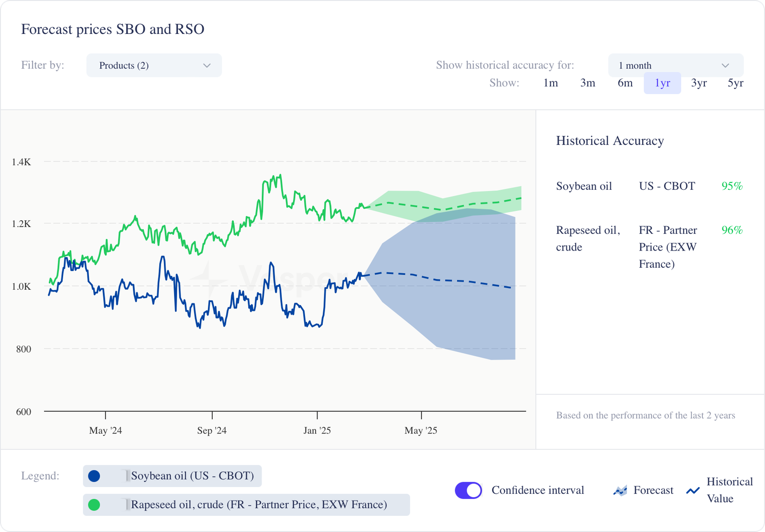Select the 1m time range
Image resolution: width=765 pixels, height=532 pixels.
[550, 83]
